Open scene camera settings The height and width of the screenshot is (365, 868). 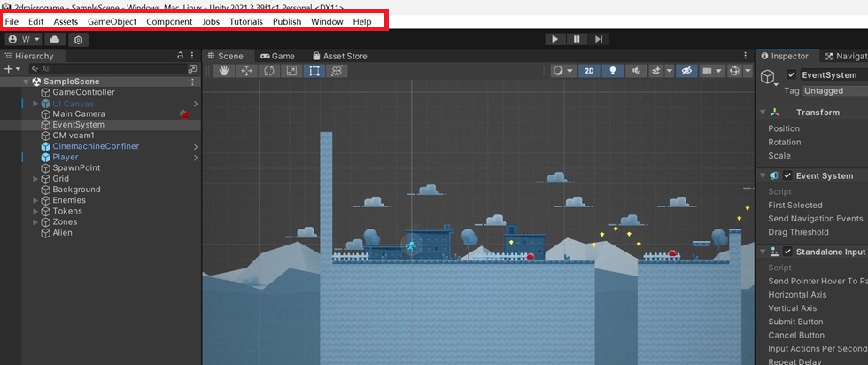(x=707, y=71)
